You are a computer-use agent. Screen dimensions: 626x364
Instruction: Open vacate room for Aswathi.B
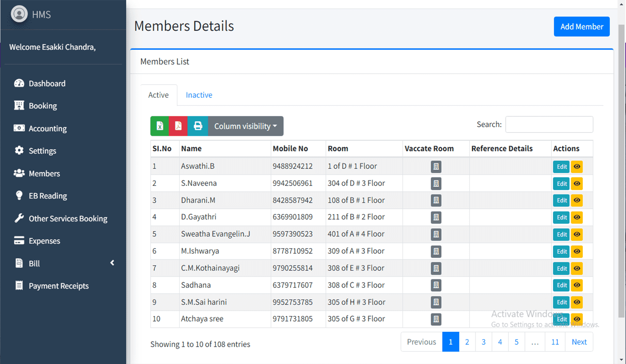pyautogui.click(x=436, y=166)
